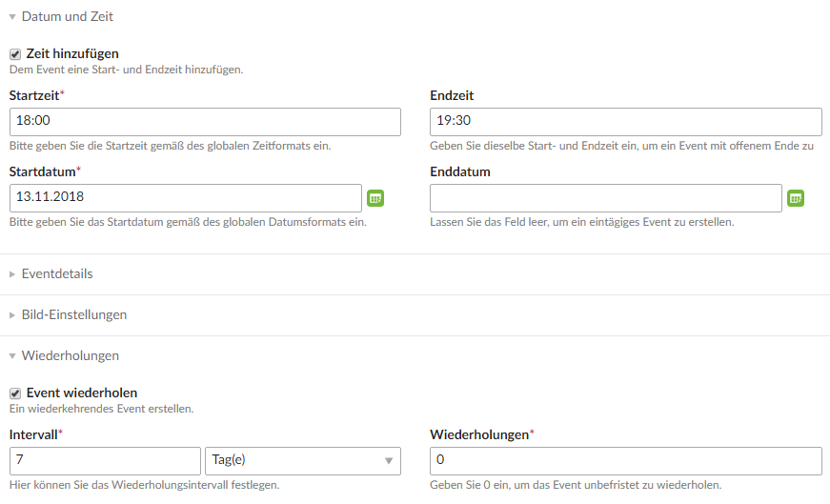Click hint 'Dem Event eine Start- und Endzeit hinzufügen.'
The image size is (830, 504).
pos(127,70)
